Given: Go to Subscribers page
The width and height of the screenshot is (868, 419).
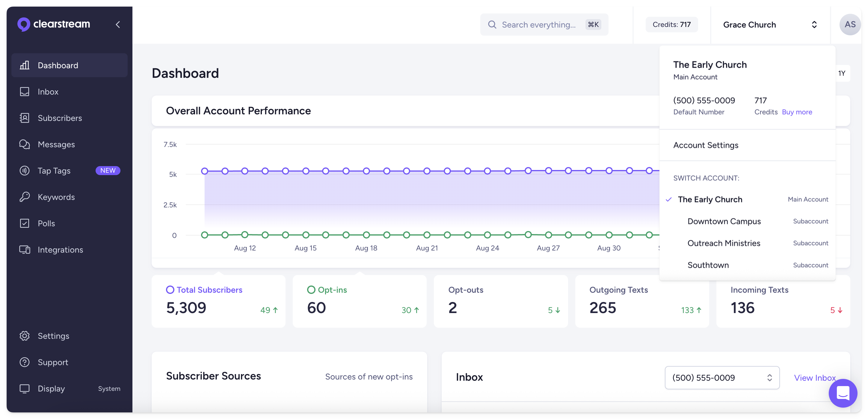Looking at the screenshot, I should click(x=70, y=118).
